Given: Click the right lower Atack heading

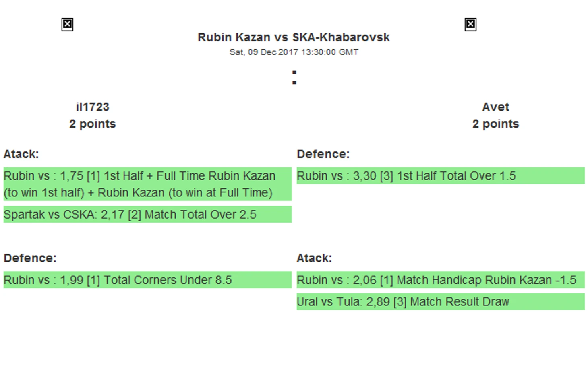Looking at the screenshot, I should (314, 258).
